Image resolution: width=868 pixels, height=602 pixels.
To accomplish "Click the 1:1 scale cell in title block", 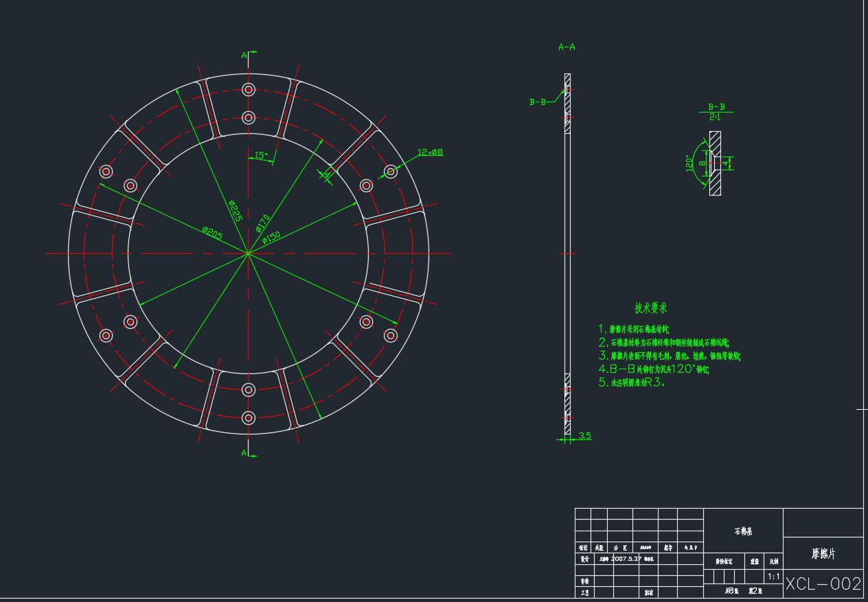I will tap(774, 577).
